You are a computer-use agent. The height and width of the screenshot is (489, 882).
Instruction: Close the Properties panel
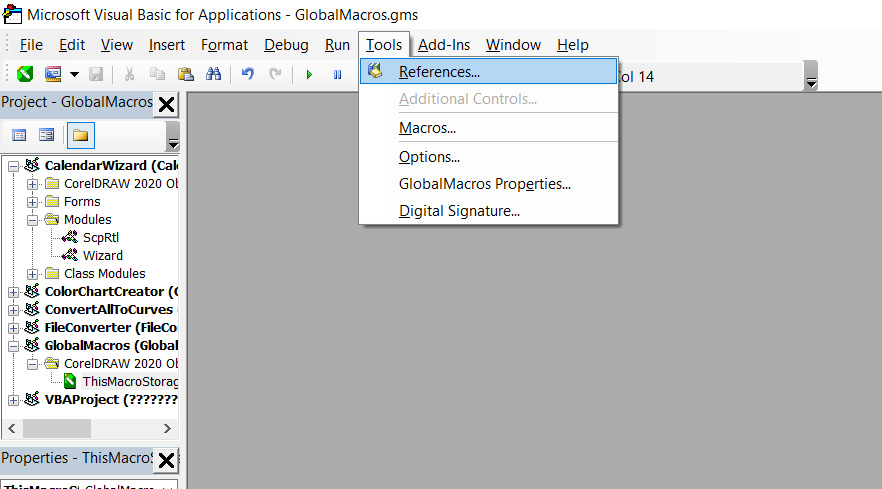click(x=166, y=460)
